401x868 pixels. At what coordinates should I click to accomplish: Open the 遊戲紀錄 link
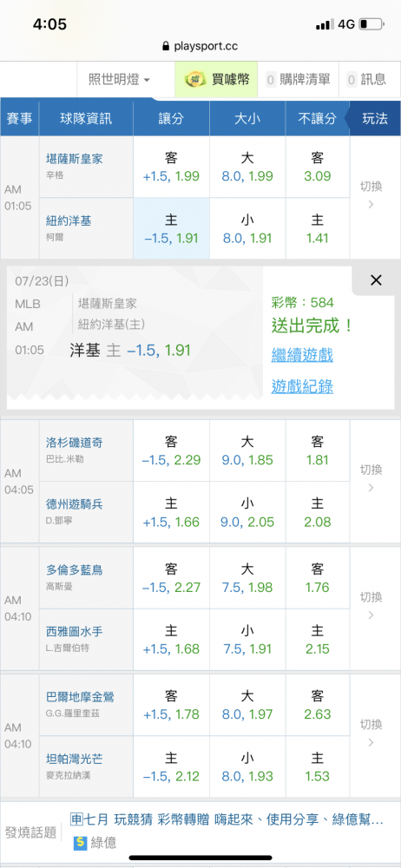click(302, 386)
